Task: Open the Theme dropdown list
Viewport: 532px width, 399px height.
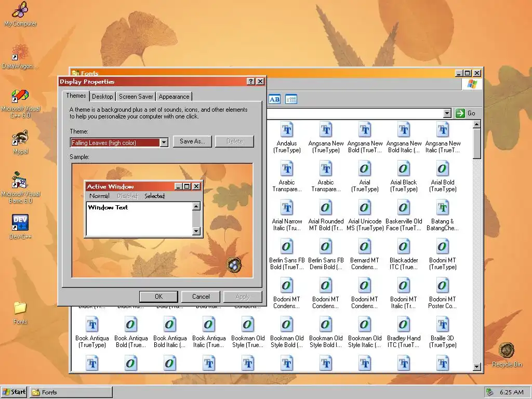Action: point(164,142)
